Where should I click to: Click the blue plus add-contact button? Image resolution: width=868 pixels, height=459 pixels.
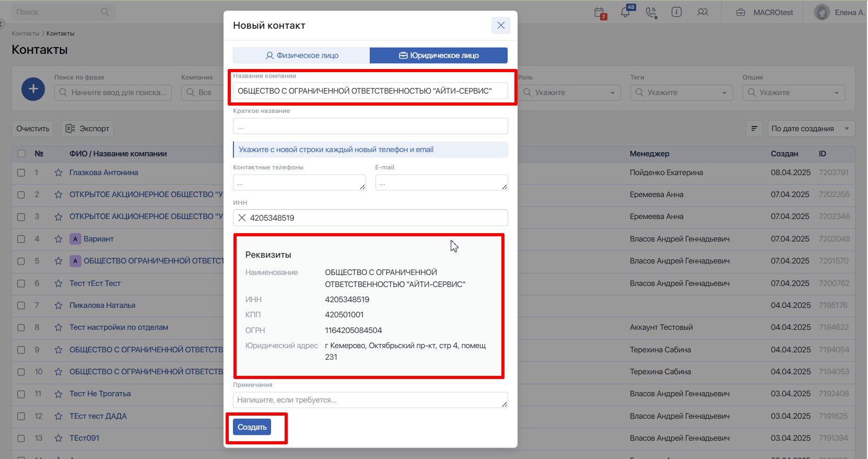click(x=33, y=89)
